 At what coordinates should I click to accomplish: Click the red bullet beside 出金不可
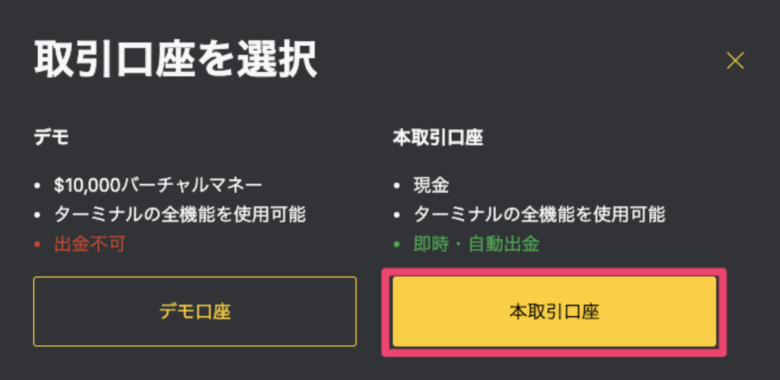coord(37,244)
